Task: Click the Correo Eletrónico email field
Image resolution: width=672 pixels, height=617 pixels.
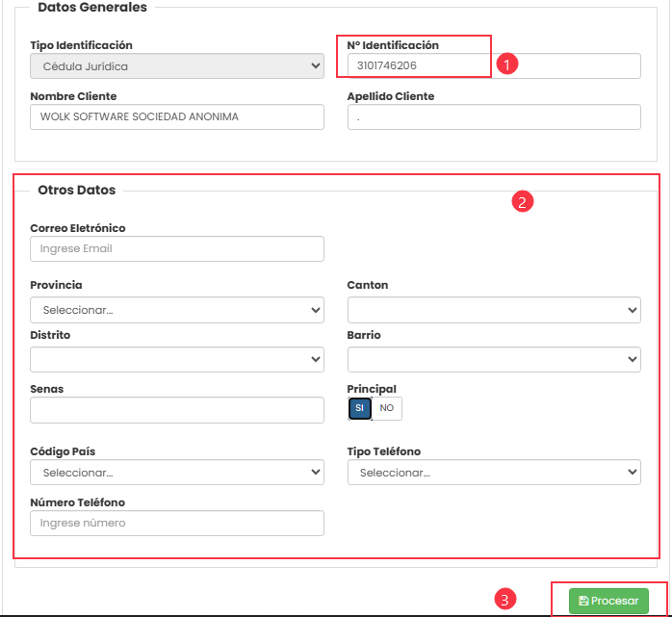Action: coord(177,248)
